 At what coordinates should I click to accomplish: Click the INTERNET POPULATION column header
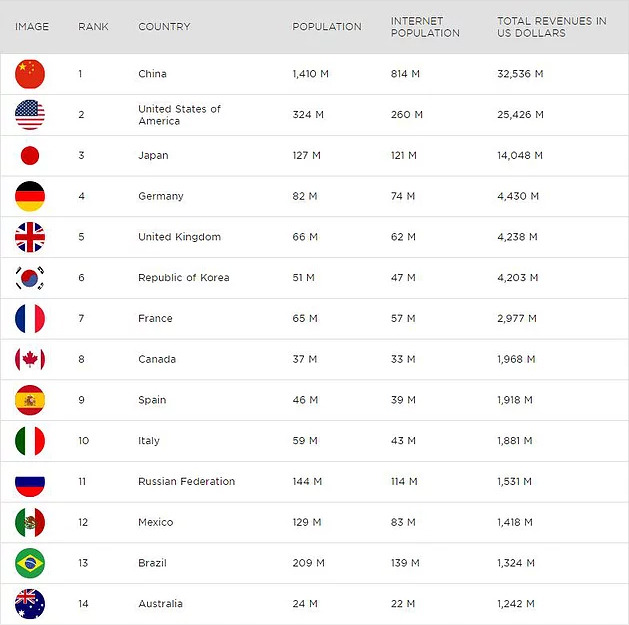pyautogui.click(x=425, y=27)
